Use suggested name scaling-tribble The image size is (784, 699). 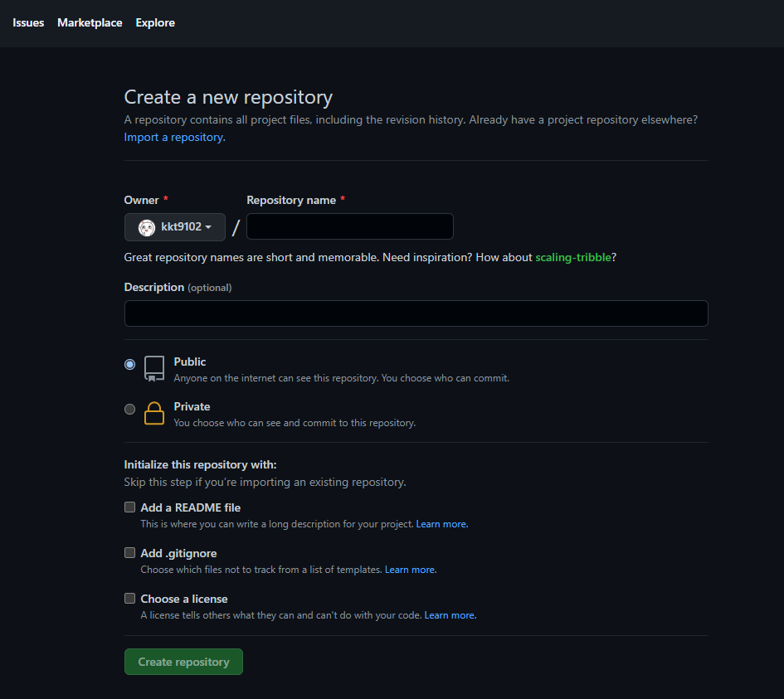(573, 257)
